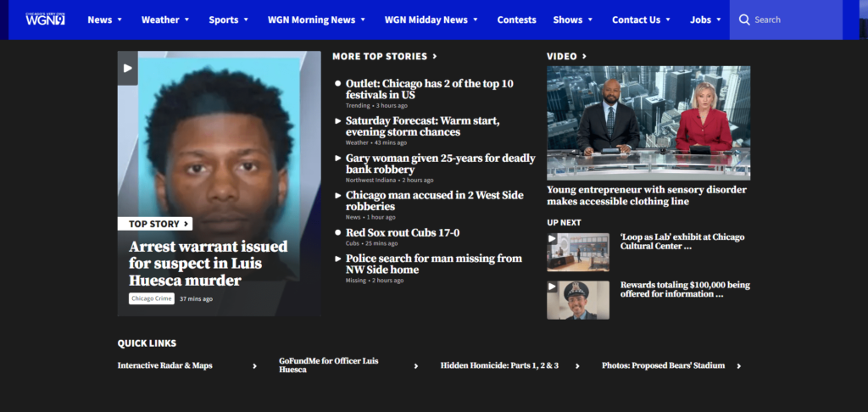Image resolution: width=868 pixels, height=412 pixels.
Task: Open Gary woman bank robbery story
Action: (x=441, y=164)
